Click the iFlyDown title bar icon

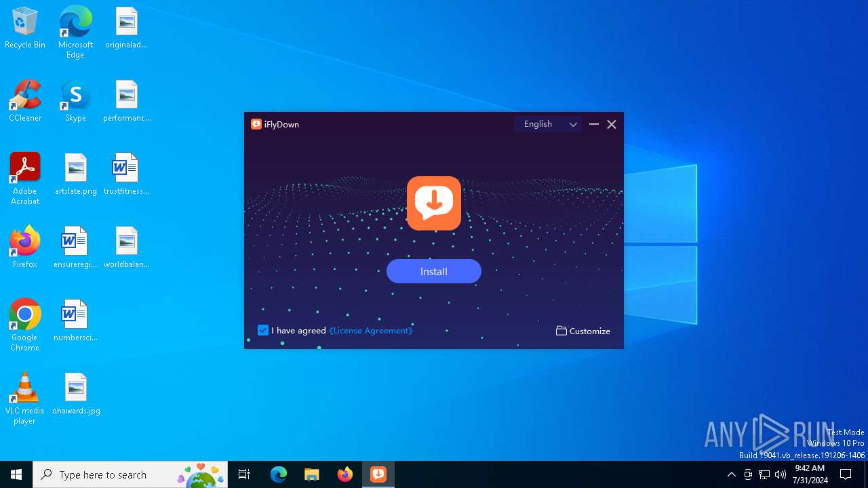point(256,124)
